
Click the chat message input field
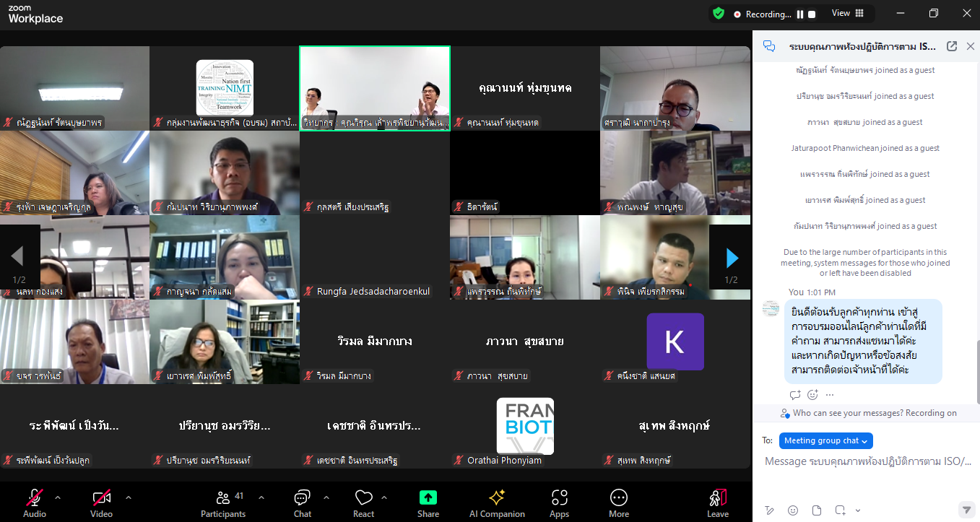pyautogui.click(x=867, y=462)
